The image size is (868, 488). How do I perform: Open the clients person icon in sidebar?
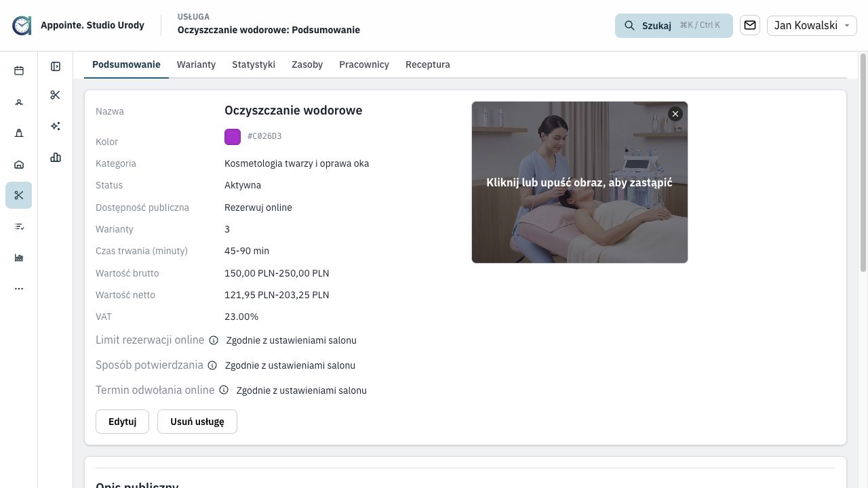click(19, 102)
